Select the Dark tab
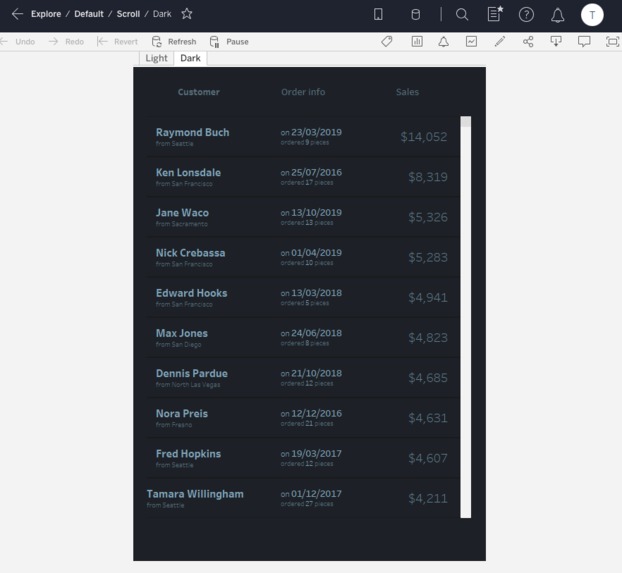The width and height of the screenshot is (622, 573). [190, 58]
